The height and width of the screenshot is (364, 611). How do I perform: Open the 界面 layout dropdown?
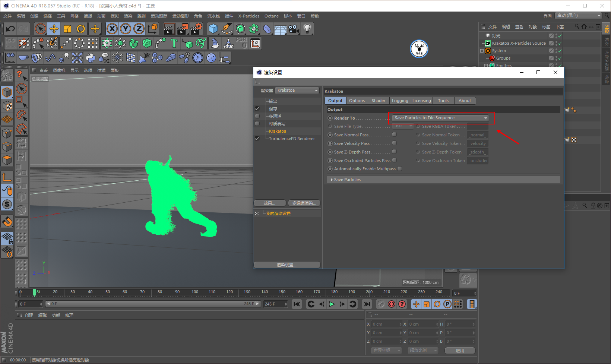pos(578,16)
